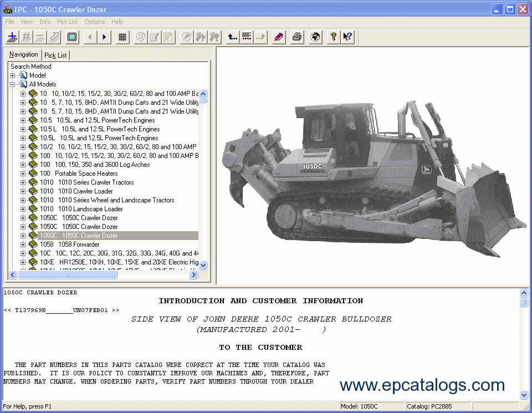Expand the Model search method node

[13, 75]
